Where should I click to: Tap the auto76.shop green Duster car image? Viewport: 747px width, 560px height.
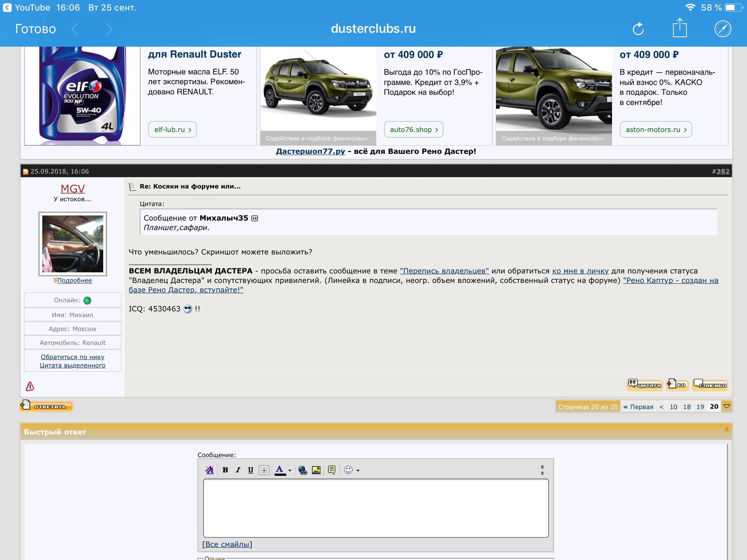coord(318,89)
